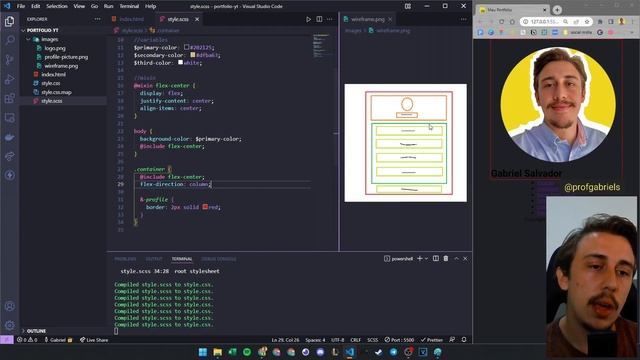Change language mode via SCSS status item
640x360 pixels.
(x=372, y=340)
